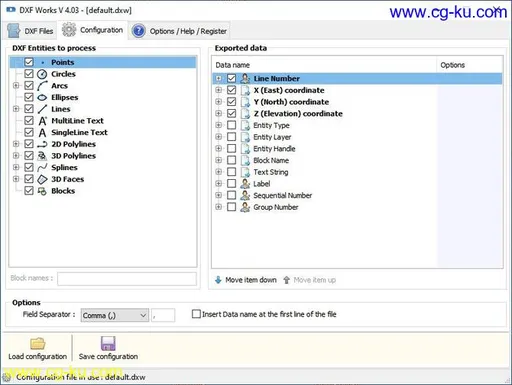Click the Splines curve icon
This screenshot has width=512, height=385.
point(42,167)
